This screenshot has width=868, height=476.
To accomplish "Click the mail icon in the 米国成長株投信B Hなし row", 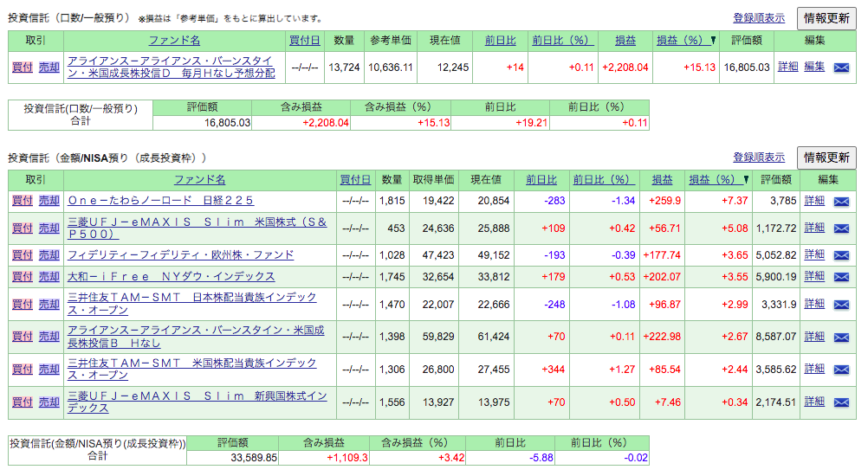I will [x=841, y=338].
